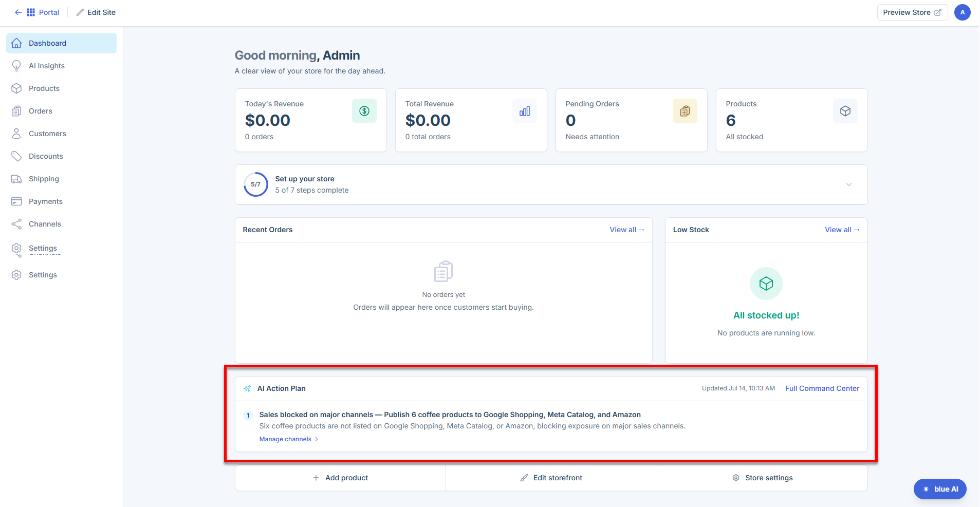Click the "All stocked" text on Products card
Image resolution: width=980 pixels, height=507 pixels.
(x=745, y=137)
